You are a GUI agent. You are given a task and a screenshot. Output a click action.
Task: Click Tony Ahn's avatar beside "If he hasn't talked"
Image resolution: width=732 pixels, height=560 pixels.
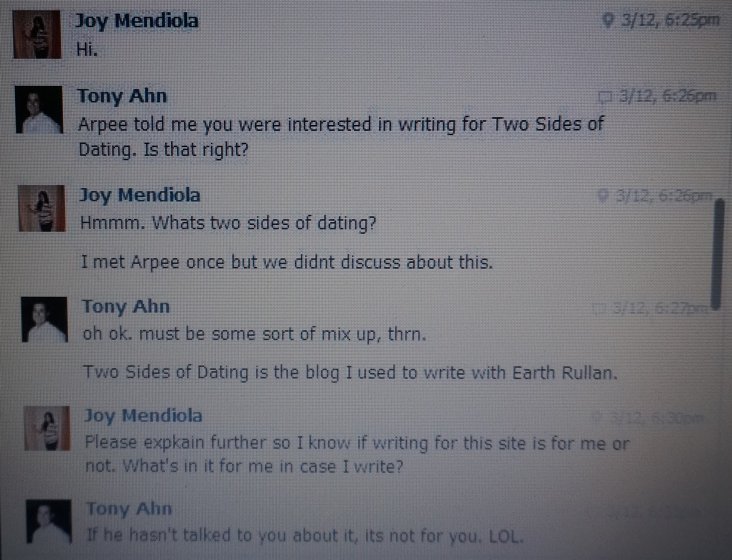click(x=48, y=522)
